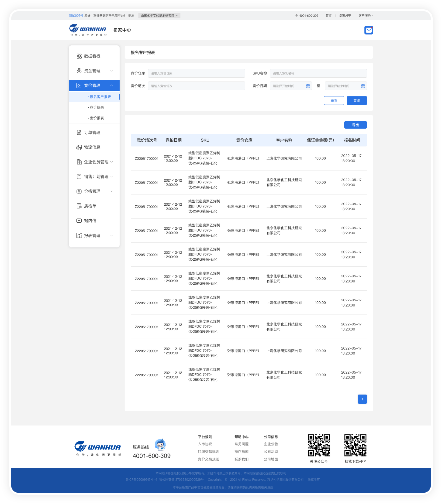Click the 订单管理 document icon

click(79, 133)
